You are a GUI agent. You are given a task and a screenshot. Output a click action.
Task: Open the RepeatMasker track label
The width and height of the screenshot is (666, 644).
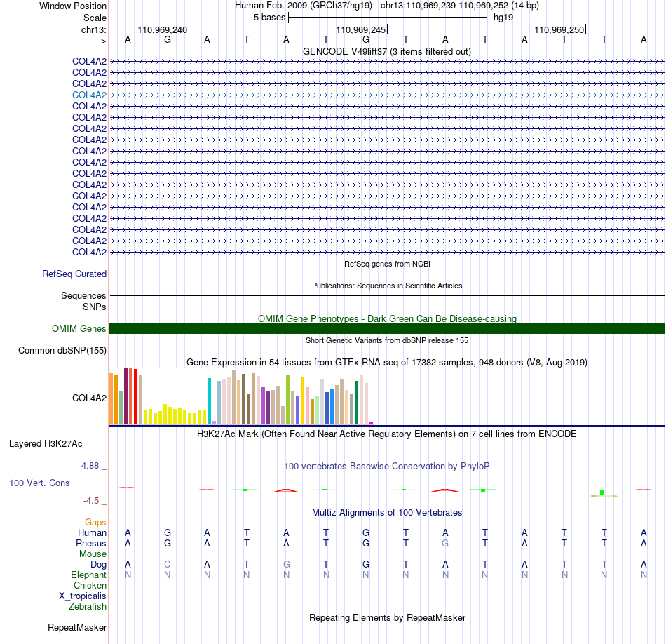77,627
